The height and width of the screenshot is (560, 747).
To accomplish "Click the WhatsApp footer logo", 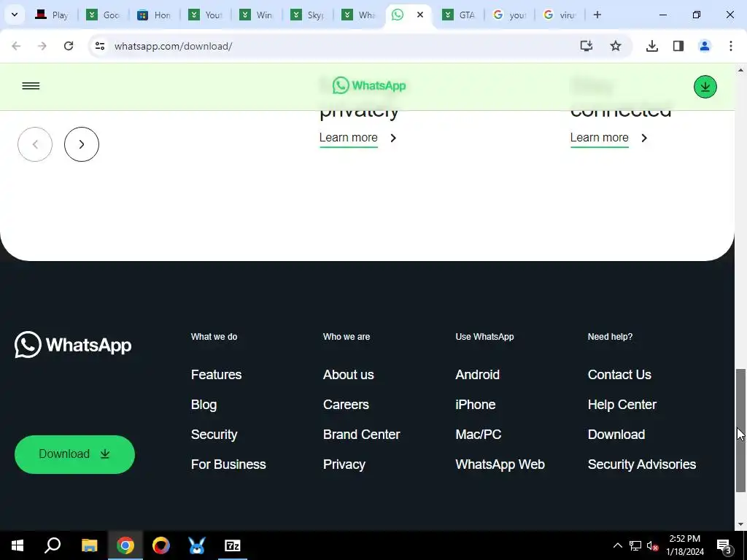I will tap(73, 344).
